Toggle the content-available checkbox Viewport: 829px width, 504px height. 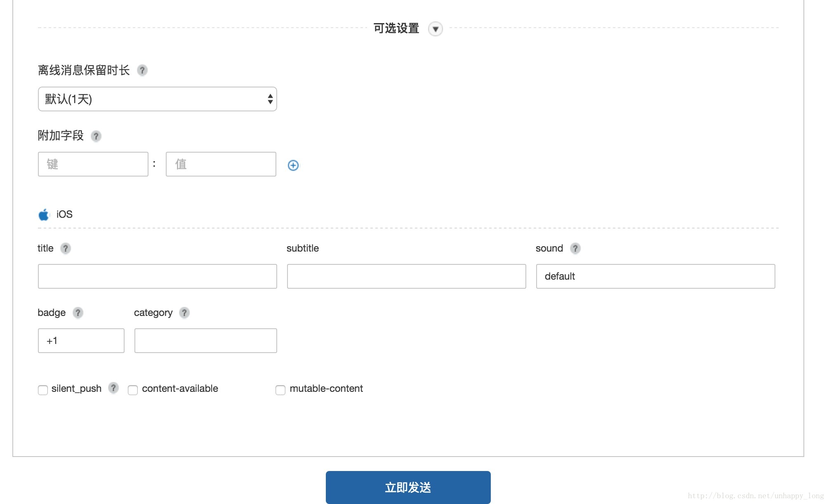(133, 390)
